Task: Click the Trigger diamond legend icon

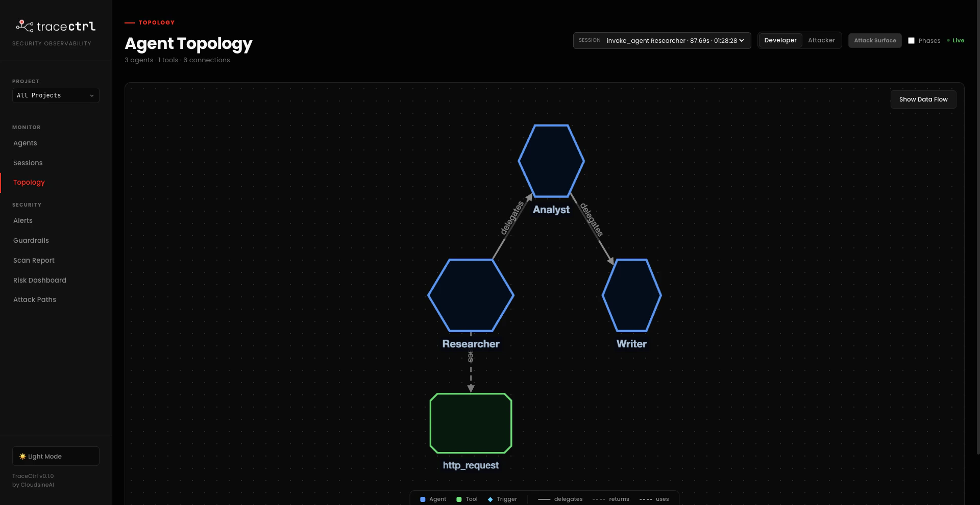Action: click(490, 499)
